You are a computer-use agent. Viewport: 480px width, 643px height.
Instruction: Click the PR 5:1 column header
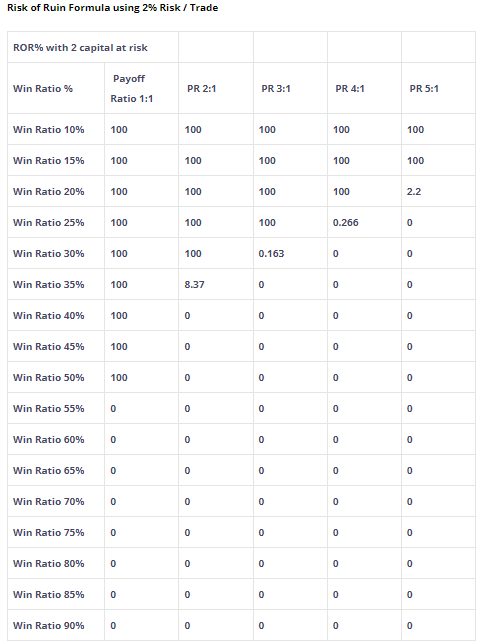[x=438, y=89]
